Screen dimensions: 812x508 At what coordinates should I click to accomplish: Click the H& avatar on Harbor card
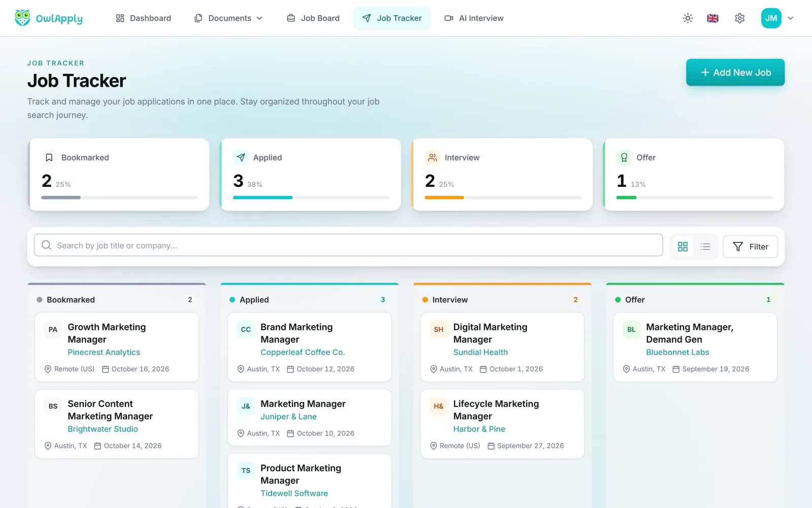point(438,406)
